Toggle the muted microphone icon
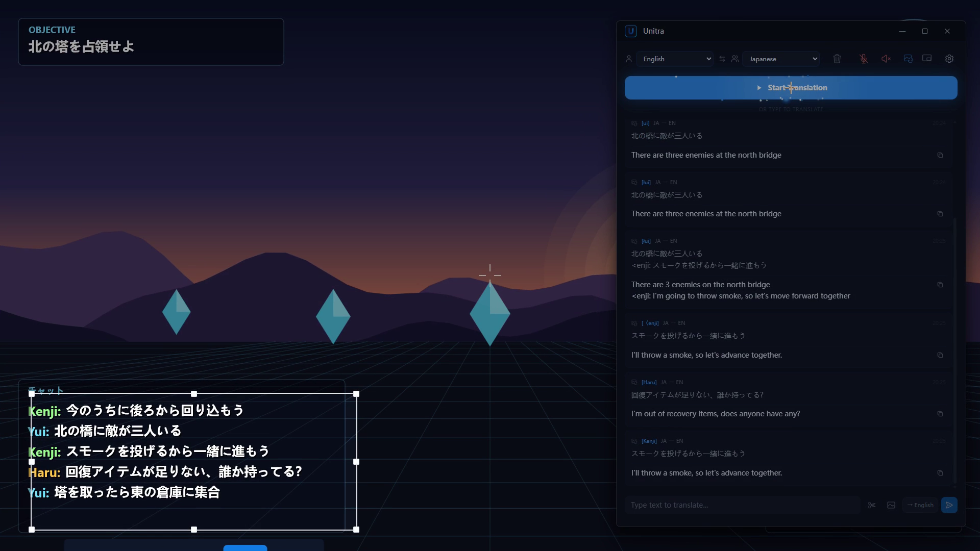Screen dimensions: 980x551 [x=863, y=59]
